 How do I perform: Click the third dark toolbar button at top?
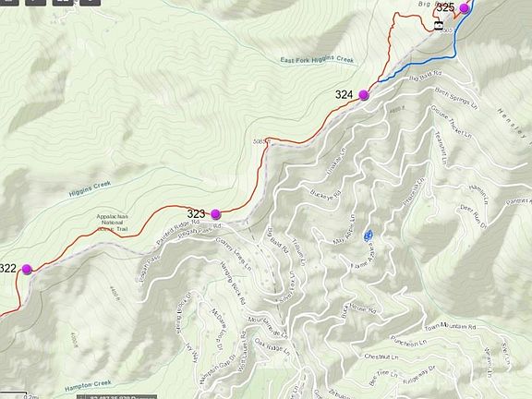[x=63, y=3]
